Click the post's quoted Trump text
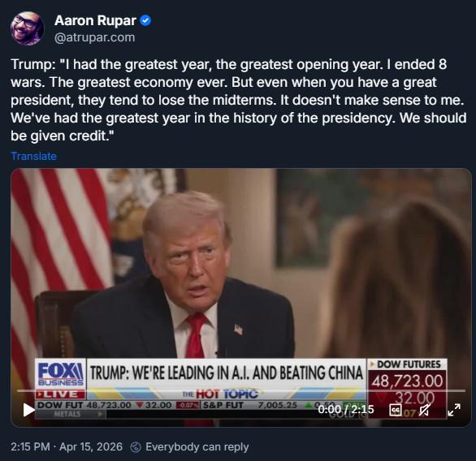The height and width of the screenshot is (461, 476). click(x=238, y=100)
